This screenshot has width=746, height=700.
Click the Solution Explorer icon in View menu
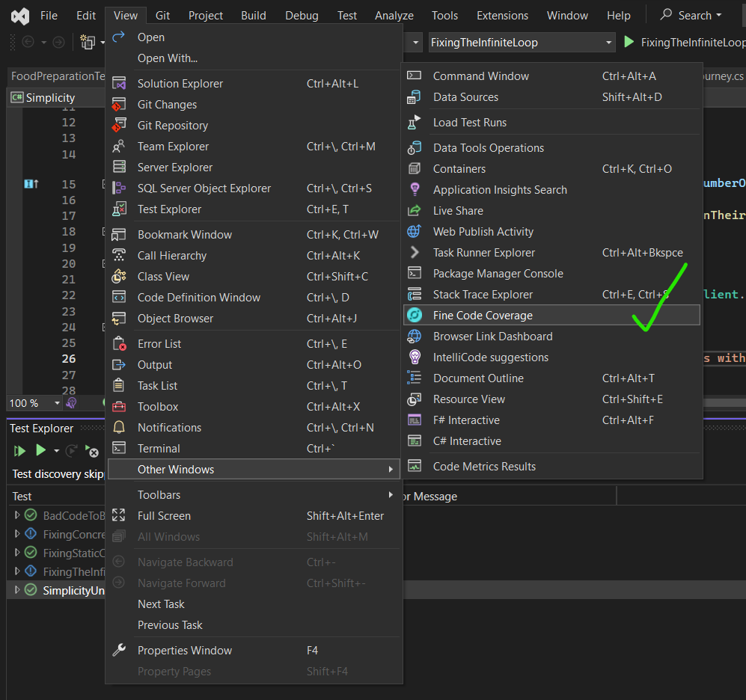pyautogui.click(x=119, y=83)
